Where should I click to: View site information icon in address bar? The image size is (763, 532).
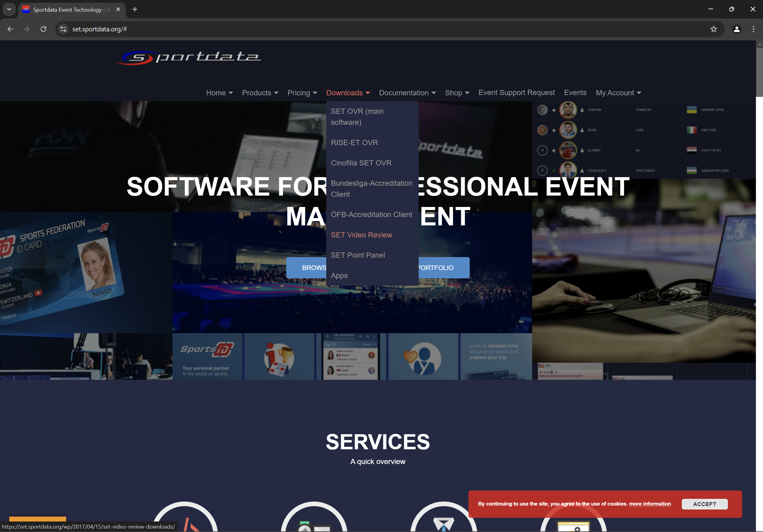pyautogui.click(x=63, y=29)
